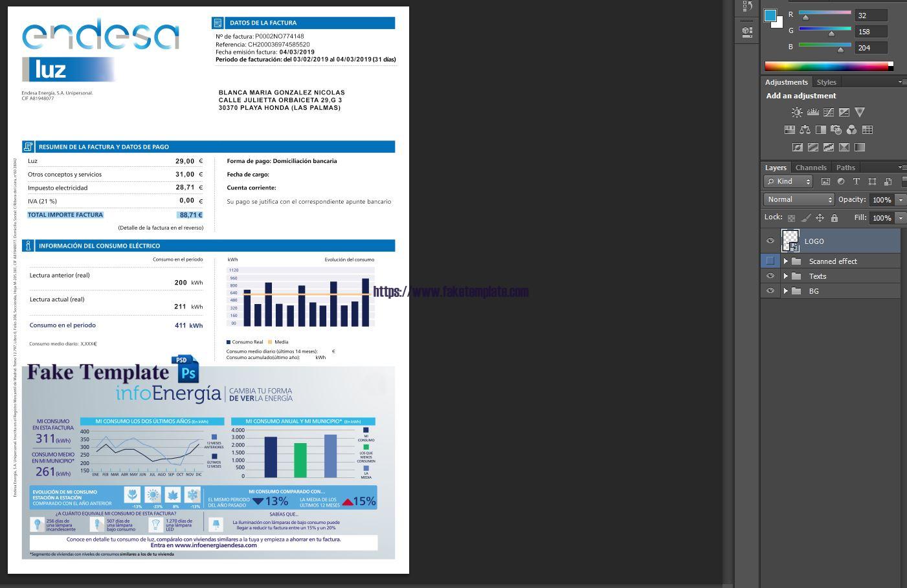Add an Invert adjustment layer
This screenshot has height=588, width=907.
pos(797,147)
